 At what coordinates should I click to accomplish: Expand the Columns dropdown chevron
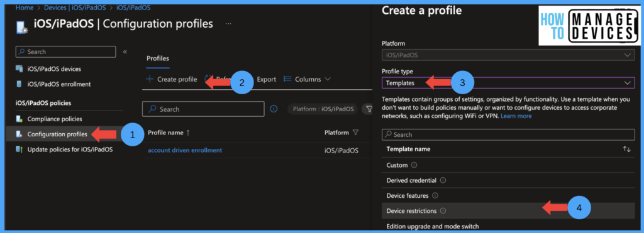point(327,79)
